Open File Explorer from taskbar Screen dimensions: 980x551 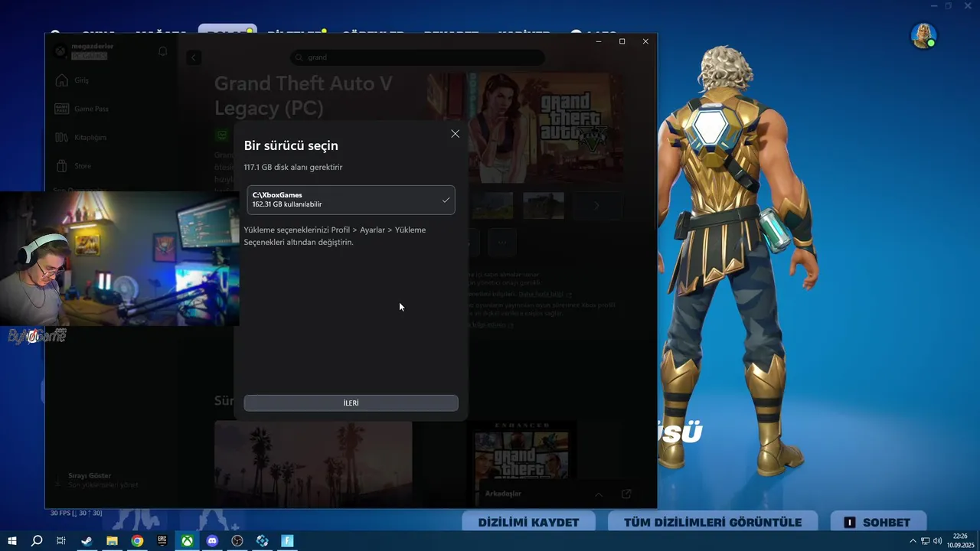(112, 541)
